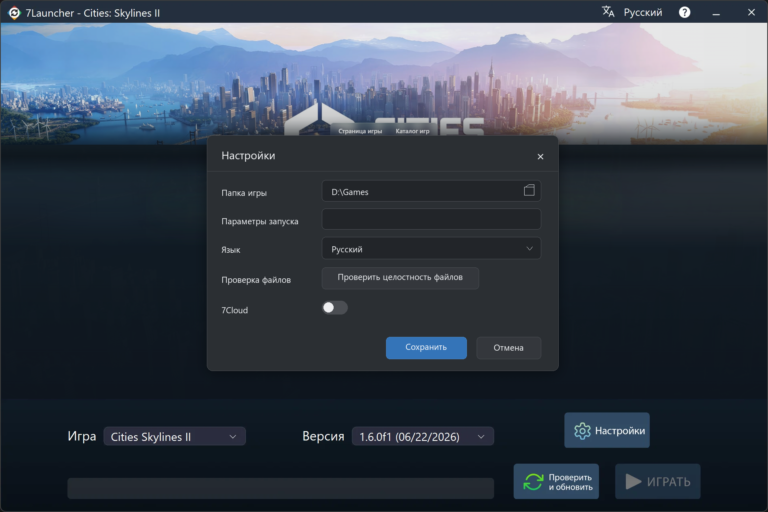
Task: Click the Проверка файлов label
Action: 256,280
